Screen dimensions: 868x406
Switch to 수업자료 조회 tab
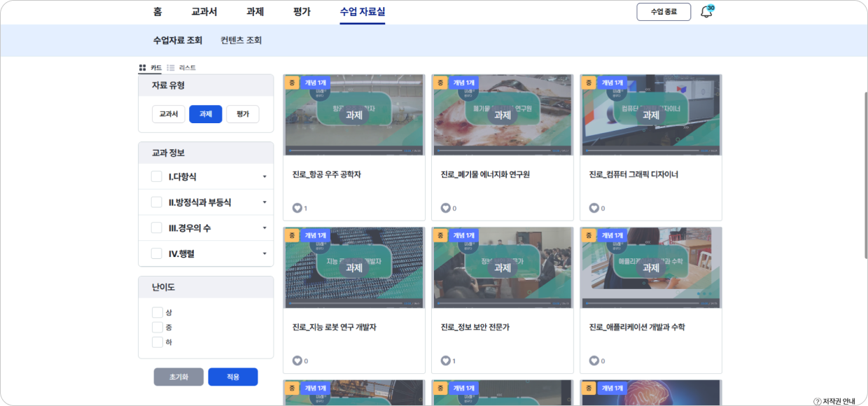tap(178, 41)
